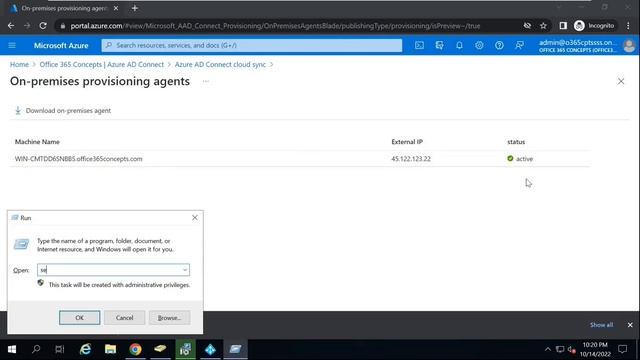Image resolution: width=640 pixels, height=360 pixels.
Task: Close the On-premises provisioning agents tab
Action: tap(116, 8)
